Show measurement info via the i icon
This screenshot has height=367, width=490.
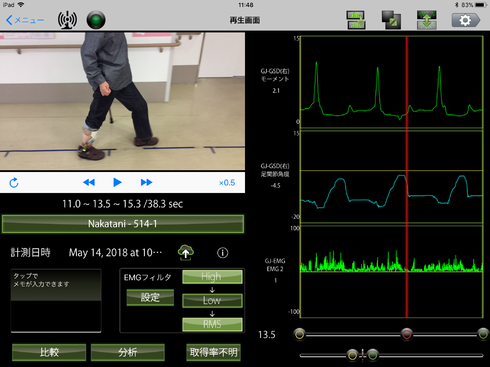click(223, 253)
